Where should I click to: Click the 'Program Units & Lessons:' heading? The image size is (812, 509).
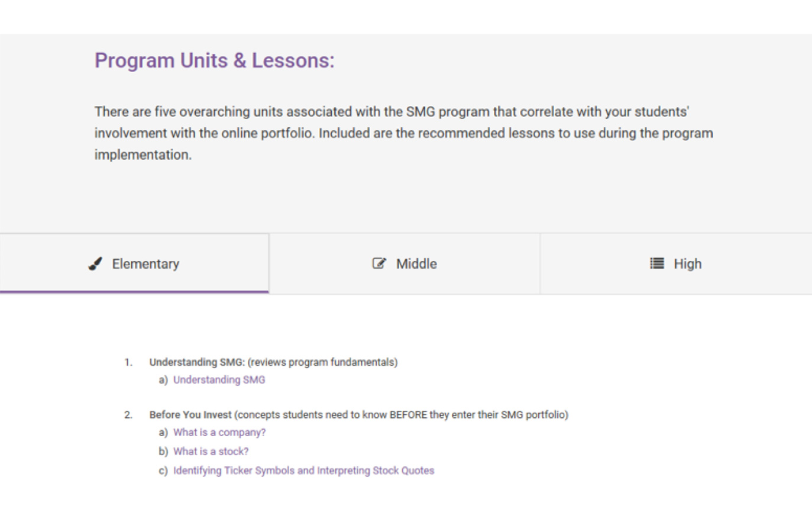click(215, 60)
